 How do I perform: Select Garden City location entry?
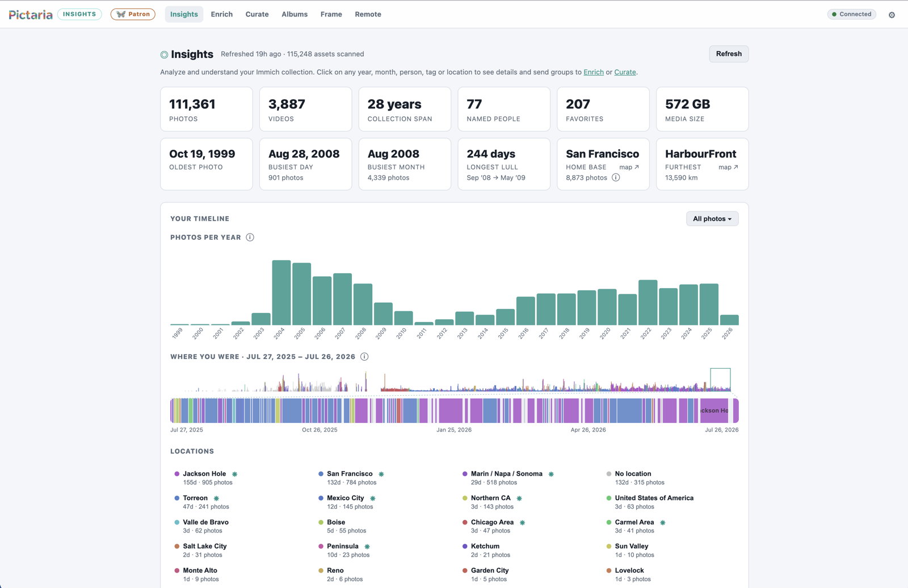pyautogui.click(x=486, y=575)
